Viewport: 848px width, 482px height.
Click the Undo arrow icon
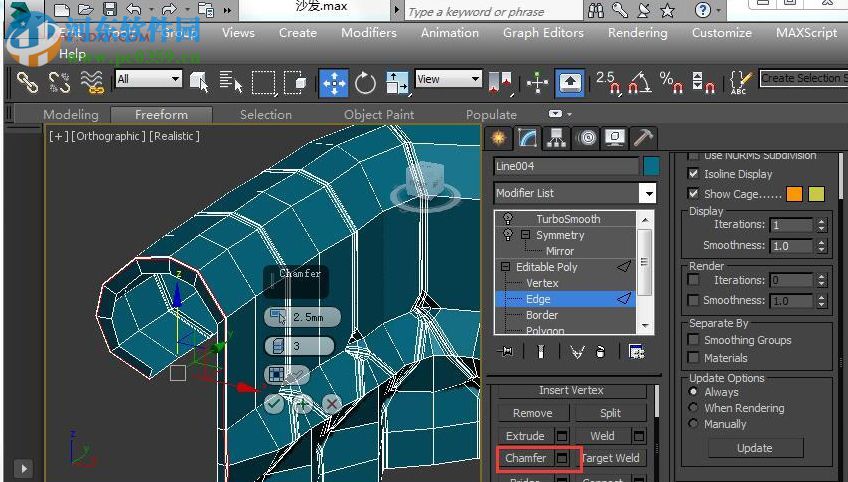134,9
